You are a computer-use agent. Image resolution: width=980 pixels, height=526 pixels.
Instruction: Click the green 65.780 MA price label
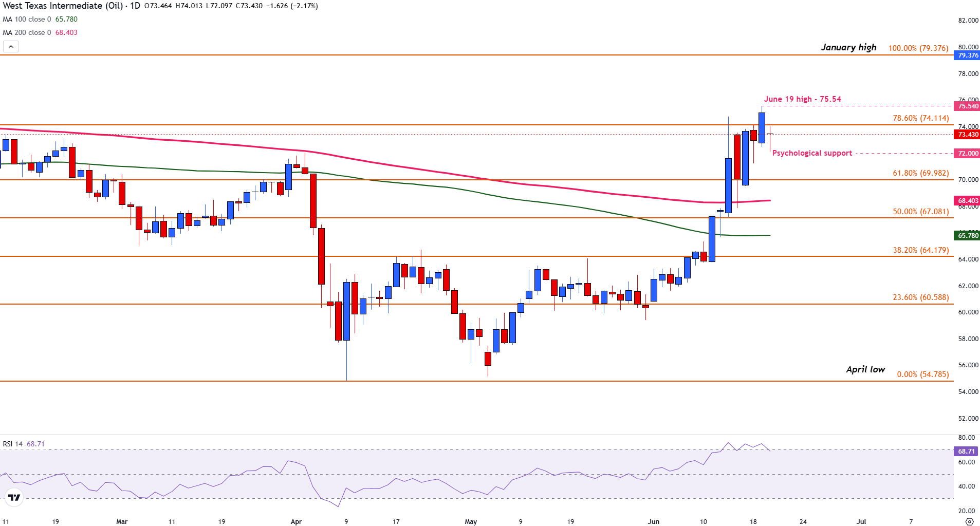tap(967, 236)
